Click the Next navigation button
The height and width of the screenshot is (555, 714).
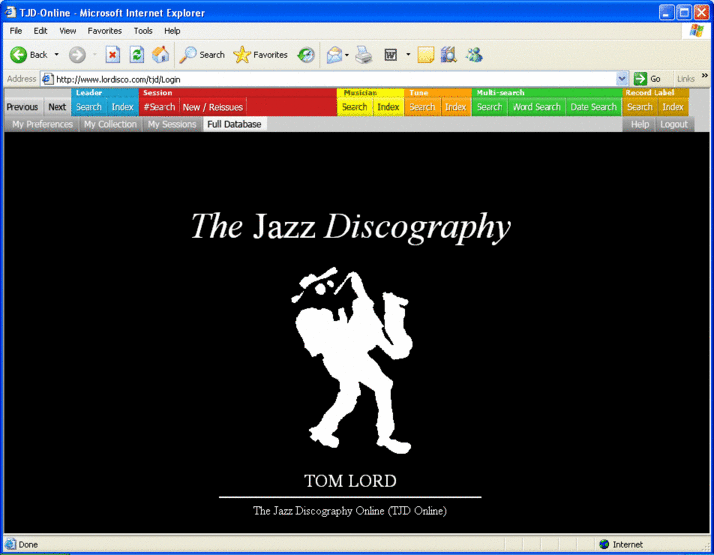(57, 107)
